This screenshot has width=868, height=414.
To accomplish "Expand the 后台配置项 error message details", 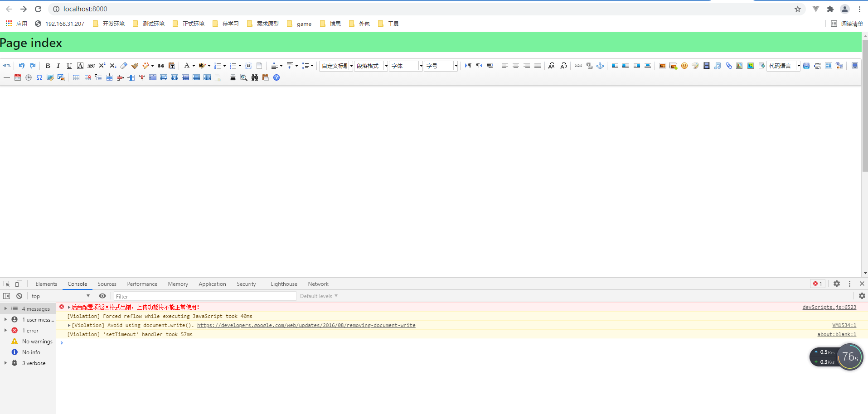I will (69, 307).
